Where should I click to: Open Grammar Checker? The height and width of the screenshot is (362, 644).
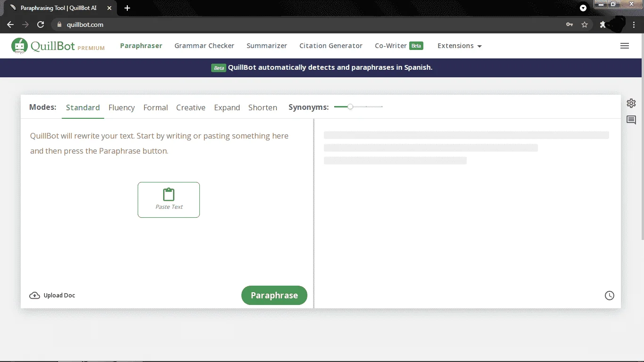click(x=204, y=46)
